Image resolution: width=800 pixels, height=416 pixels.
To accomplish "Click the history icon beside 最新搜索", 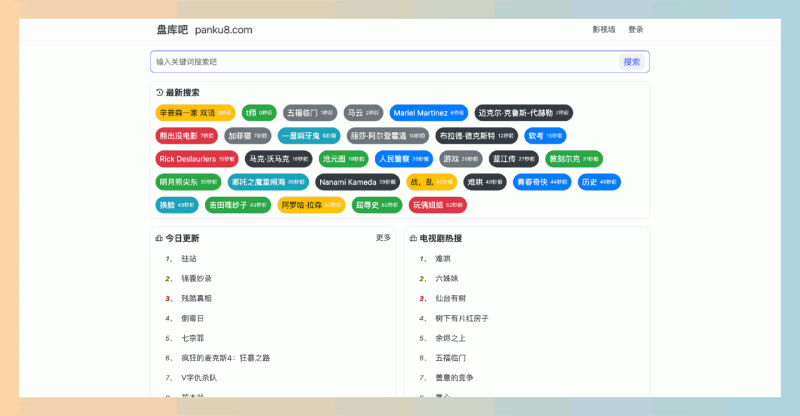I will [160, 92].
